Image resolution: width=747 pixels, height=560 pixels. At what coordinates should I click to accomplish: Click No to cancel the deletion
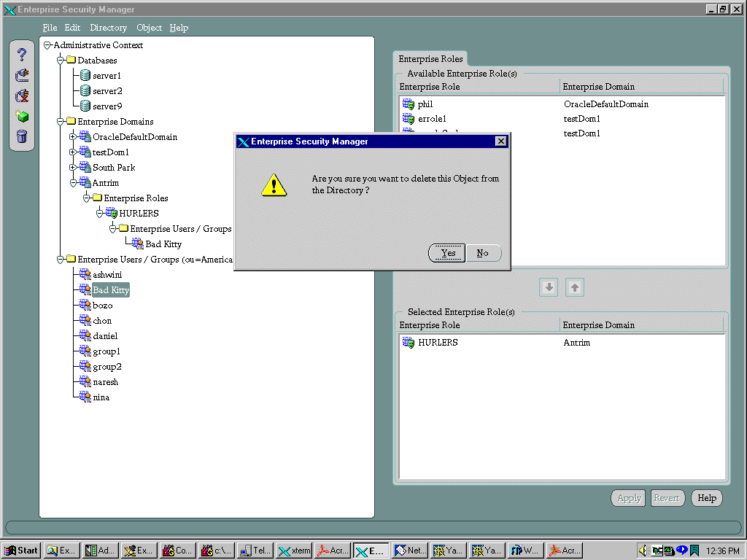tap(483, 253)
